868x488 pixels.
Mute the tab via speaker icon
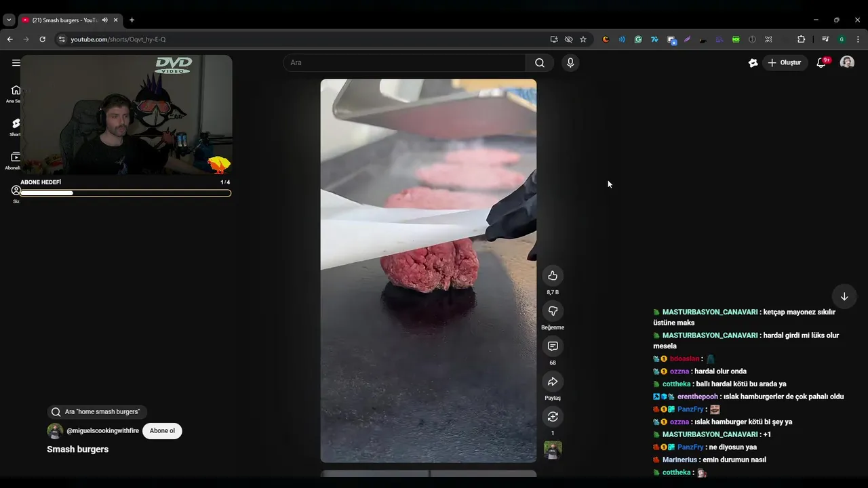coord(105,20)
